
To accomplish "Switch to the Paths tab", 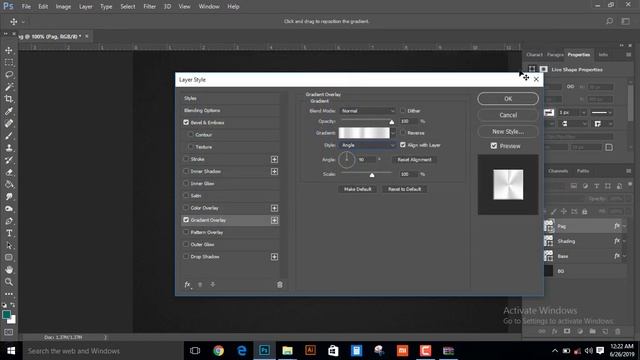I will [x=583, y=171].
